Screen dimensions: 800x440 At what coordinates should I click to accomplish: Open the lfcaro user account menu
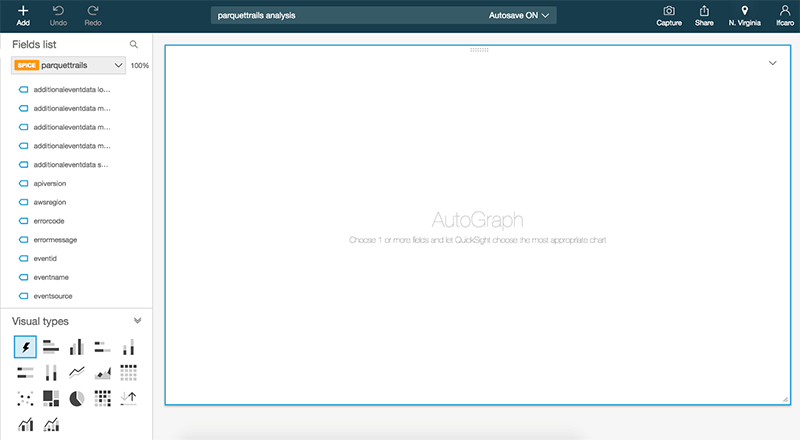click(785, 15)
